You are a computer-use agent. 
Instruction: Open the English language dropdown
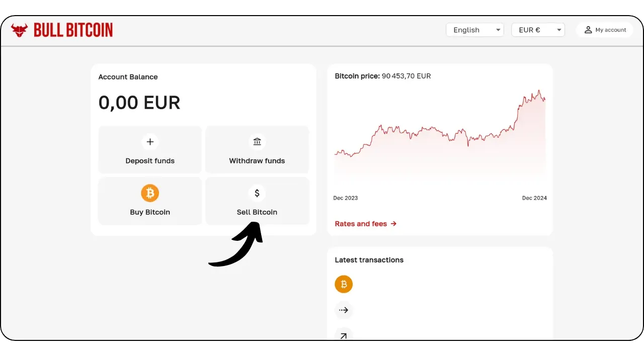[475, 30]
